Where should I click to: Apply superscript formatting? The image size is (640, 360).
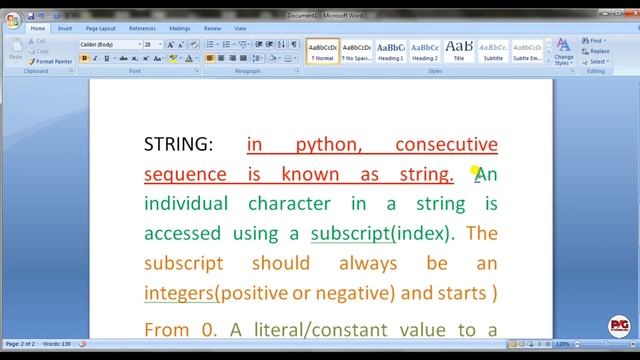(x=145, y=58)
